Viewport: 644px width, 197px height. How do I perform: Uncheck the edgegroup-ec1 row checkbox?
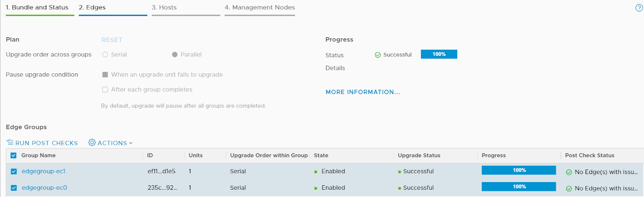click(x=14, y=172)
